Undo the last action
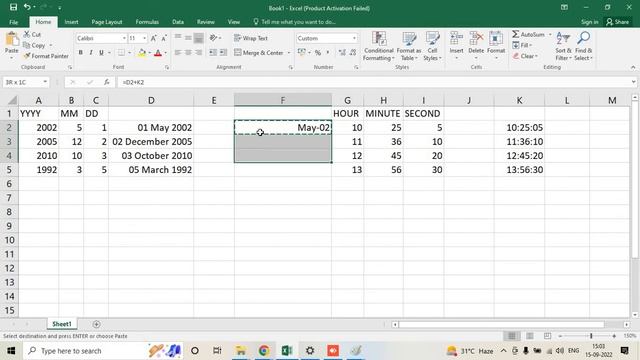 click(27, 7)
